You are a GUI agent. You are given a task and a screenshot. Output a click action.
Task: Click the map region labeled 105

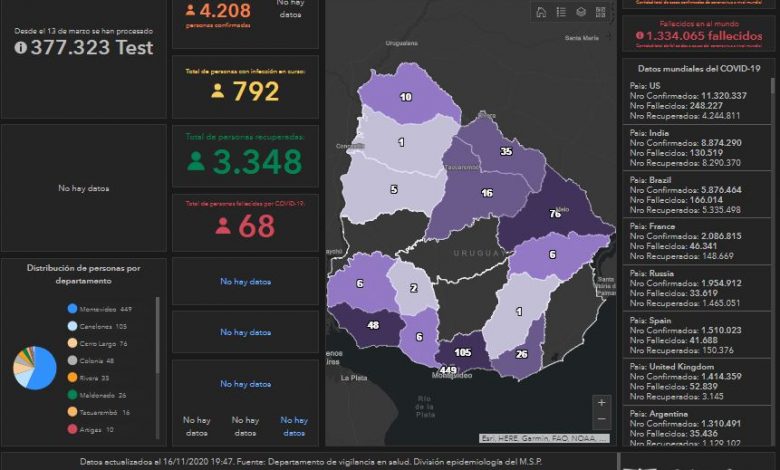(462, 352)
